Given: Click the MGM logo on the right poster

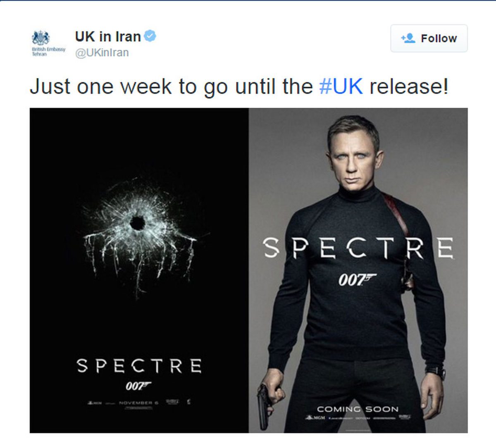Looking at the screenshot, I should pyautogui.click(x=315, y=418).
